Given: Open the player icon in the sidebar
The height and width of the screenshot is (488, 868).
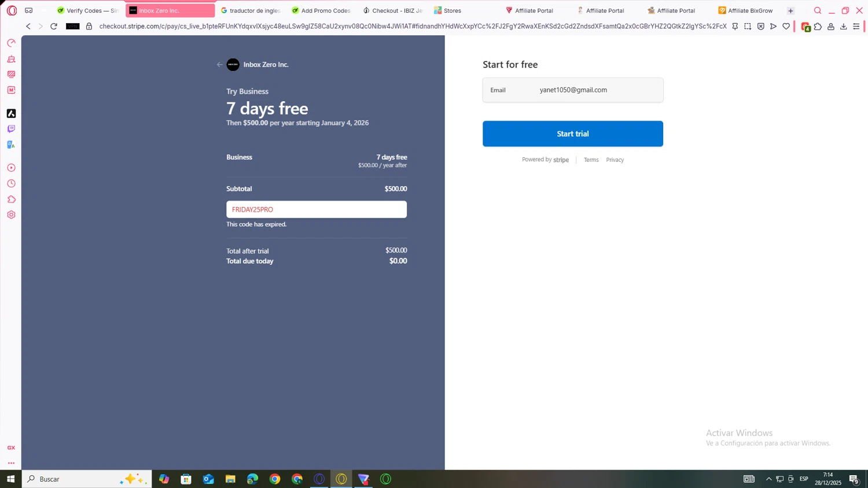Looking at the screenshot, I should (x=11, y=168).
